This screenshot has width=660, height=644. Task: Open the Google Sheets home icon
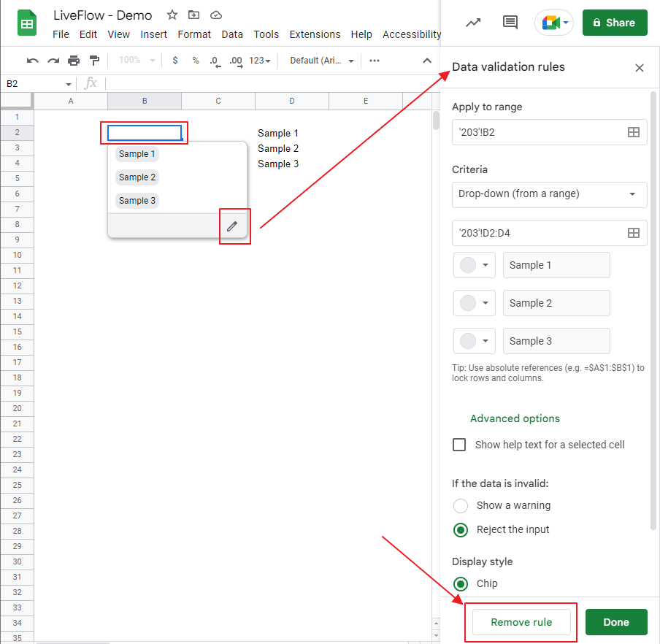pos(27,23)
